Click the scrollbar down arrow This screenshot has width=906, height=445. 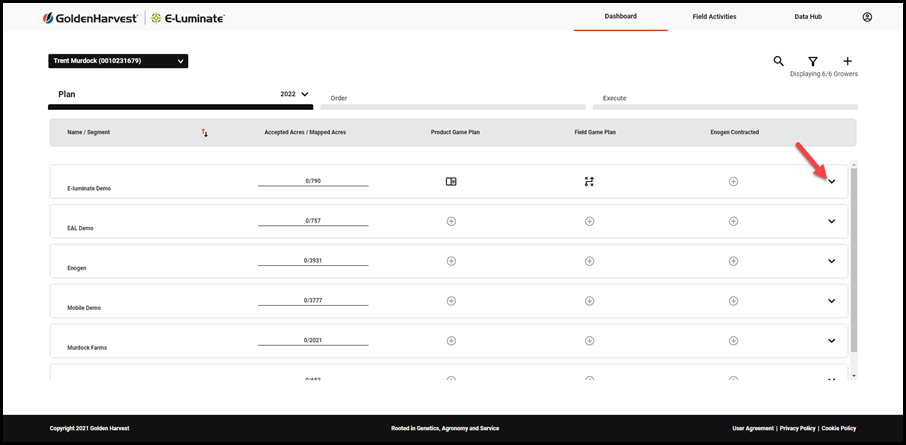pos(854,376)
